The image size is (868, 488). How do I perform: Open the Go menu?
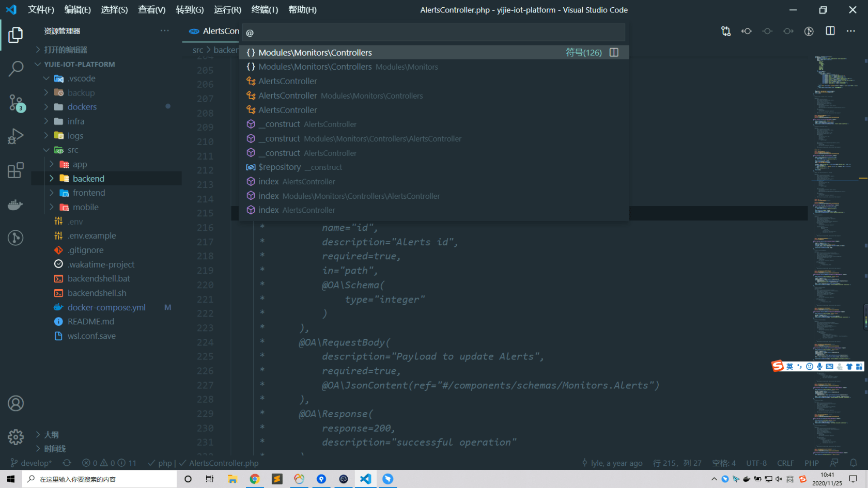pyautogui.click(x=190, y=10)
